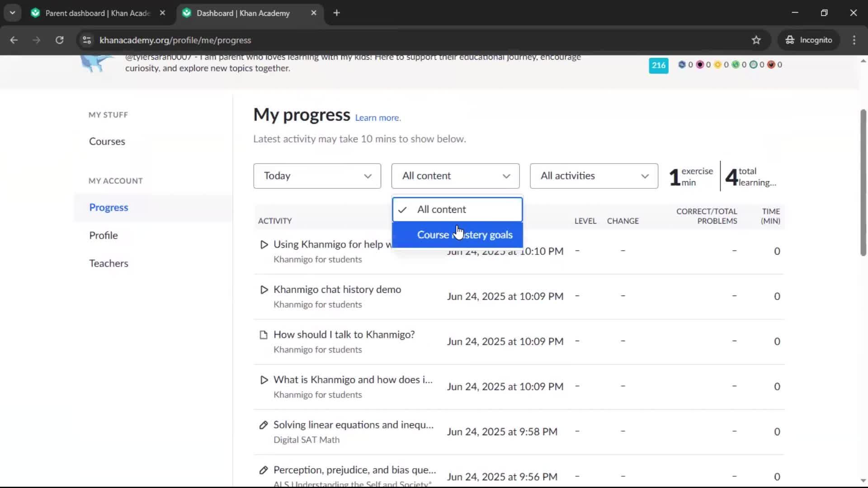Screen dimensions: 868x488
Task: Click the scrollbar down arrow
Action: [x=863, y=481]
